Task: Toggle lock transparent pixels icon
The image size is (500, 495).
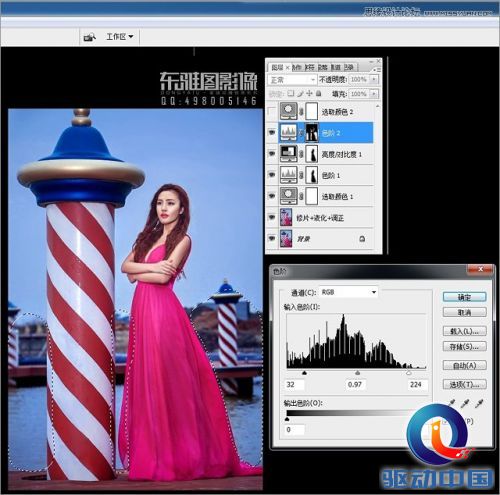Action: [x=291, y=94]
